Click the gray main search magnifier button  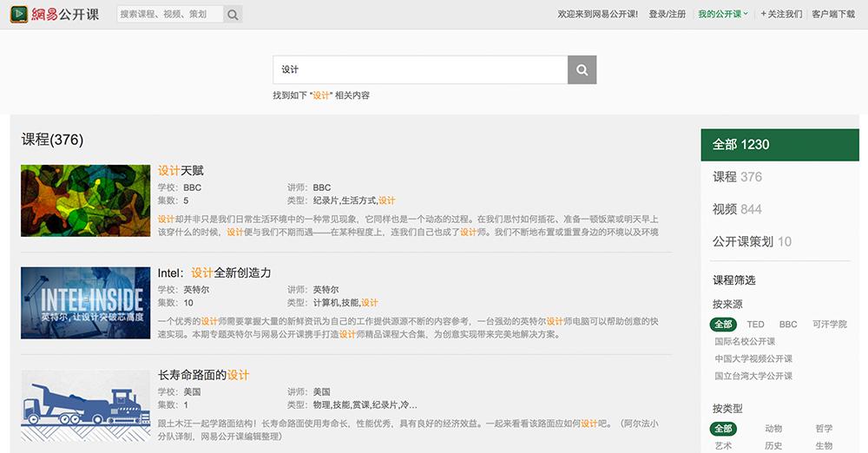coord(582,69)
